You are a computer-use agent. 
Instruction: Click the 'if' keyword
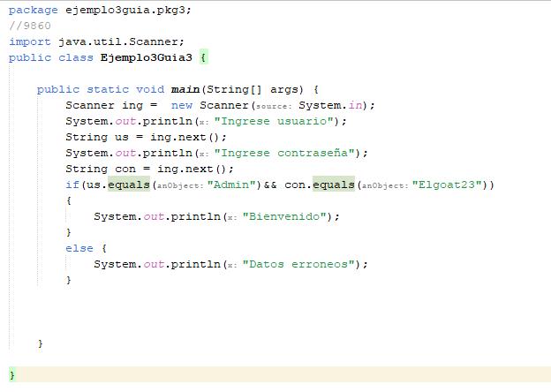coord(72,185)
